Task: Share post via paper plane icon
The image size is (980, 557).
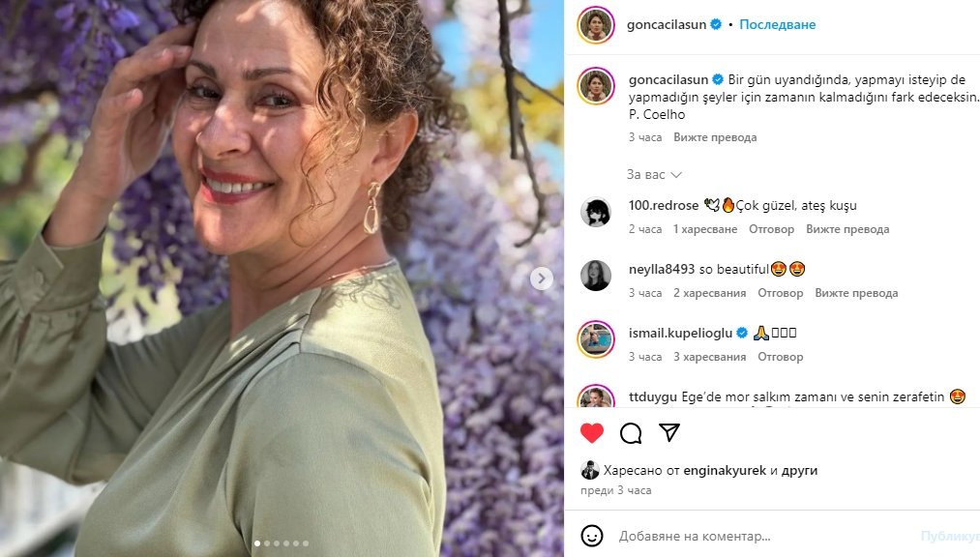Action: point(668,432)
